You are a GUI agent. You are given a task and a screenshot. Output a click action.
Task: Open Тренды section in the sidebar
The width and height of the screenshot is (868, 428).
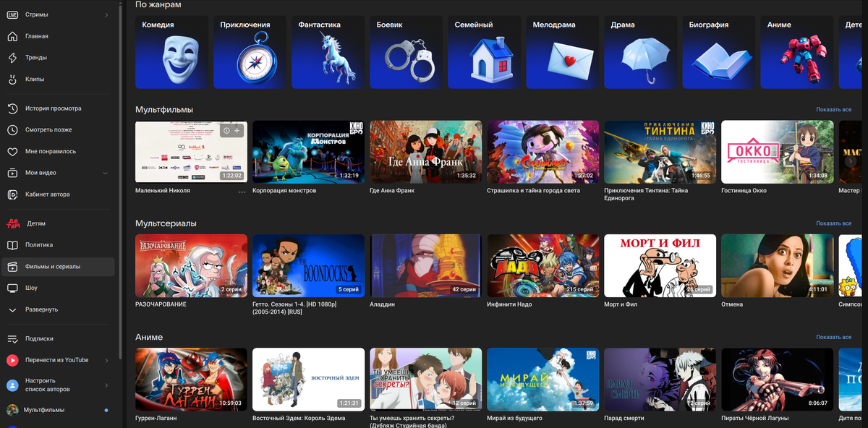click(58, 57)
